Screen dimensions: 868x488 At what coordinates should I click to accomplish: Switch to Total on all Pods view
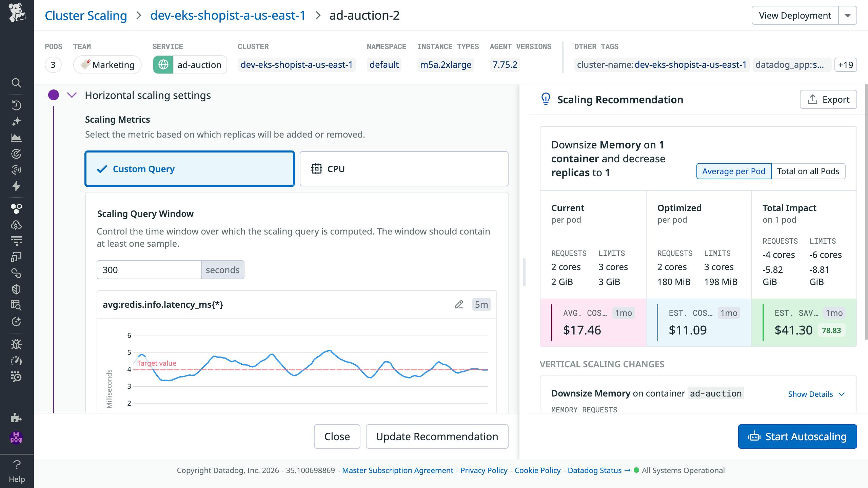click(x=808, y=171)
